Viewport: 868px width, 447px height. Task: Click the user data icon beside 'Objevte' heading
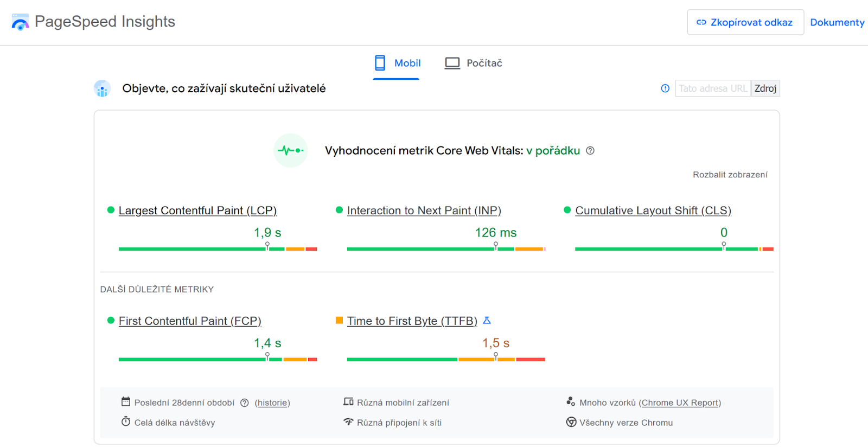click(102, 88)
